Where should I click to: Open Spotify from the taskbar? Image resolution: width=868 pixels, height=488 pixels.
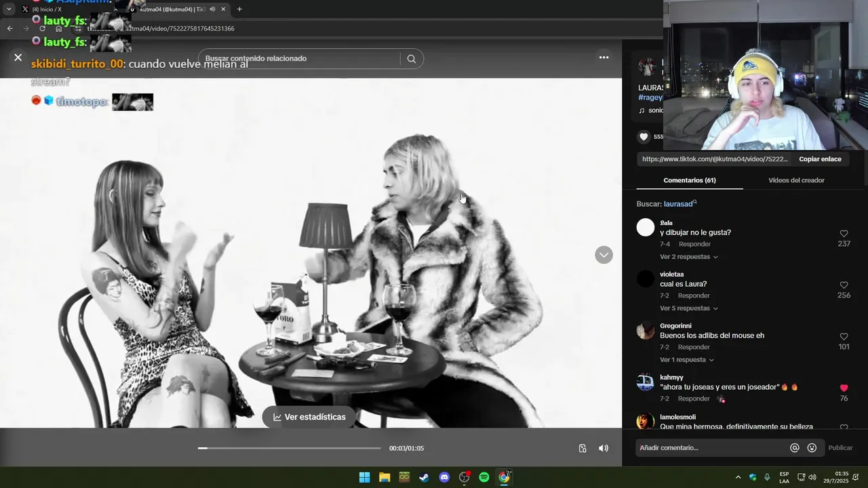click(484, 477)
